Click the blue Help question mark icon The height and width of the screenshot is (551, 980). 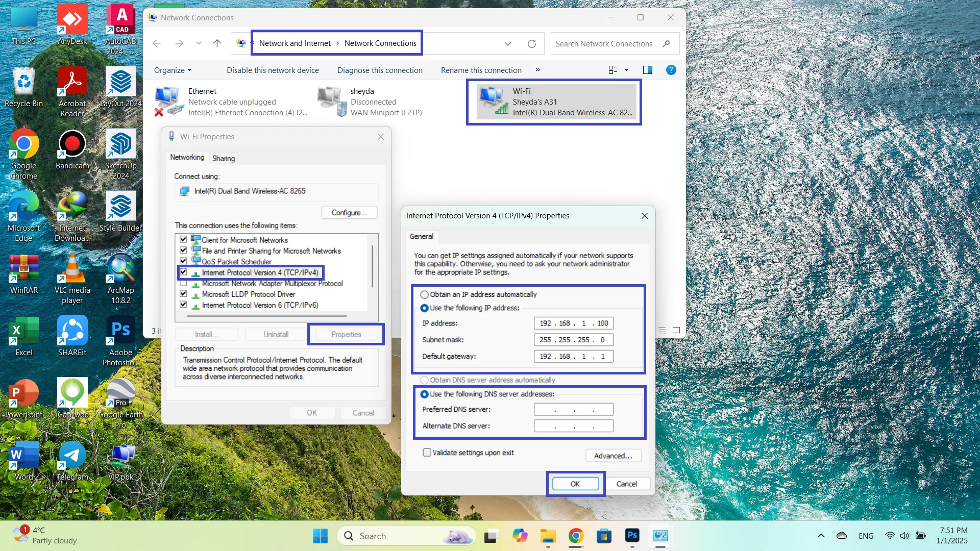(x=671, y=70)
